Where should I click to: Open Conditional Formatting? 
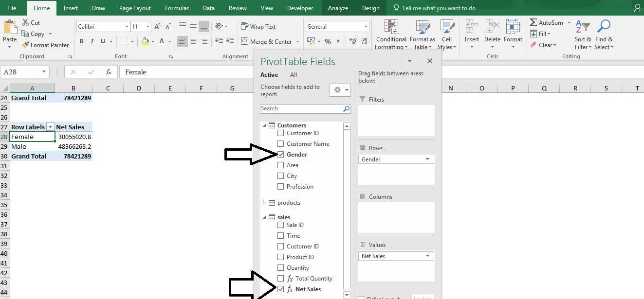pos(391,35)
